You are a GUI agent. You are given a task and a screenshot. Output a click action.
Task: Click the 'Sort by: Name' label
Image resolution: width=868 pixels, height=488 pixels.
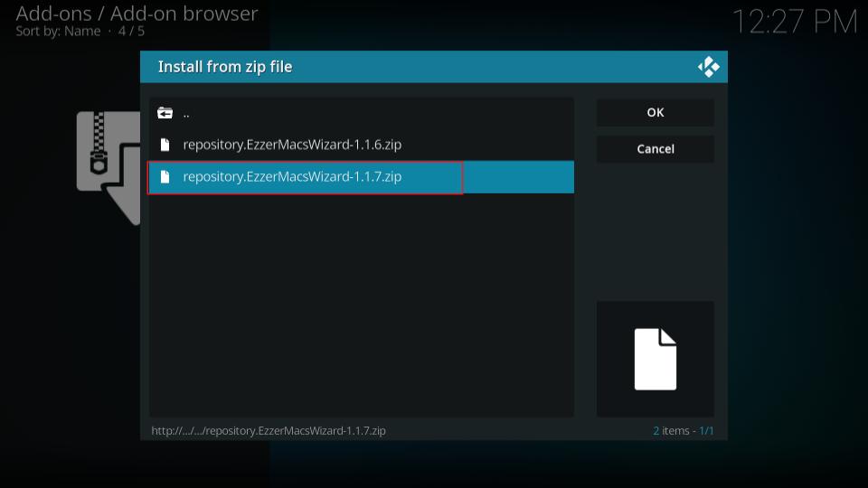point(58,31)
